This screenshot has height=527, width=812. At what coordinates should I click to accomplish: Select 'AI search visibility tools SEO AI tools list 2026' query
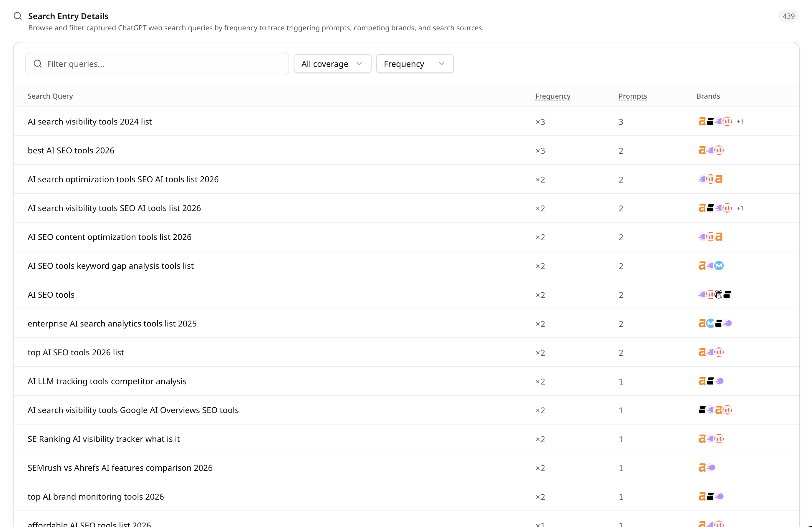click(x=114, y=208)
